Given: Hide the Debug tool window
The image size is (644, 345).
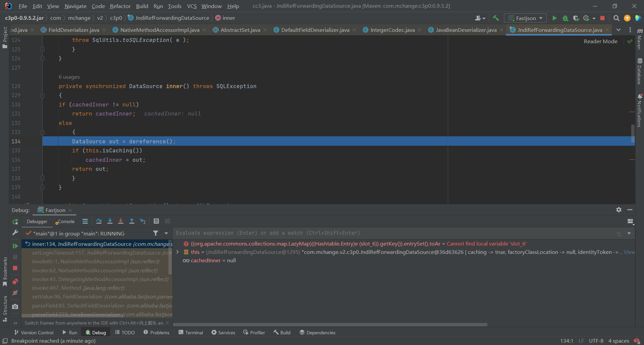Looking at the screenshot, I should 630,210.
